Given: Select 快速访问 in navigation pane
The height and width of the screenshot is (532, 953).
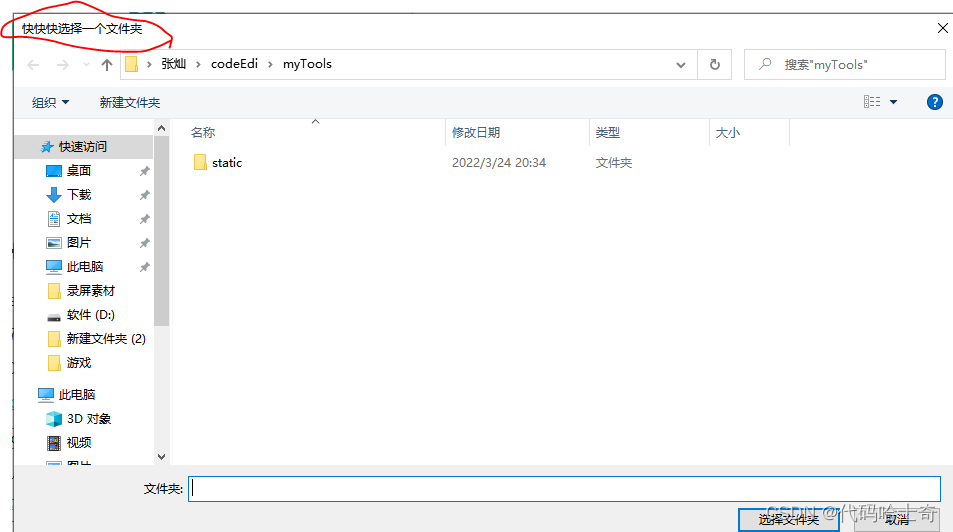Looking at the screenshot, I should coord(83,147).
